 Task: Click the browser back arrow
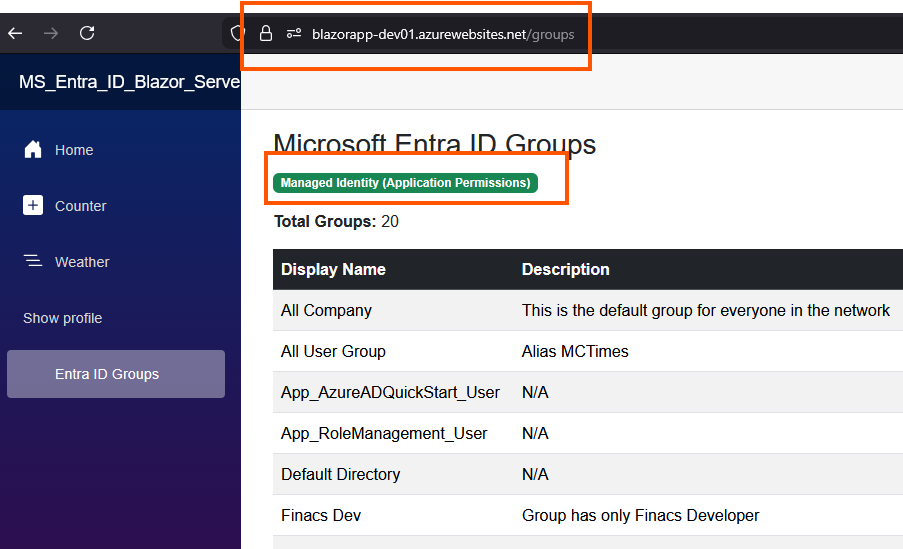pos(15,33)
